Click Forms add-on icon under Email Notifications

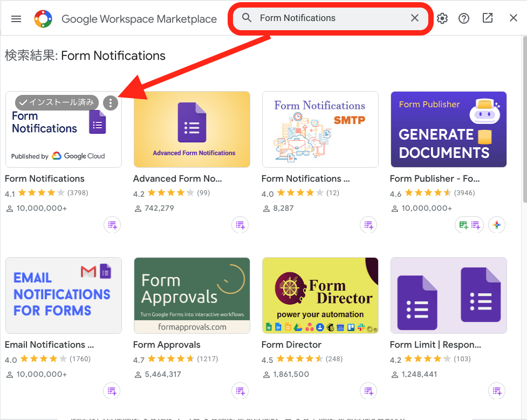tap(112, 391)
